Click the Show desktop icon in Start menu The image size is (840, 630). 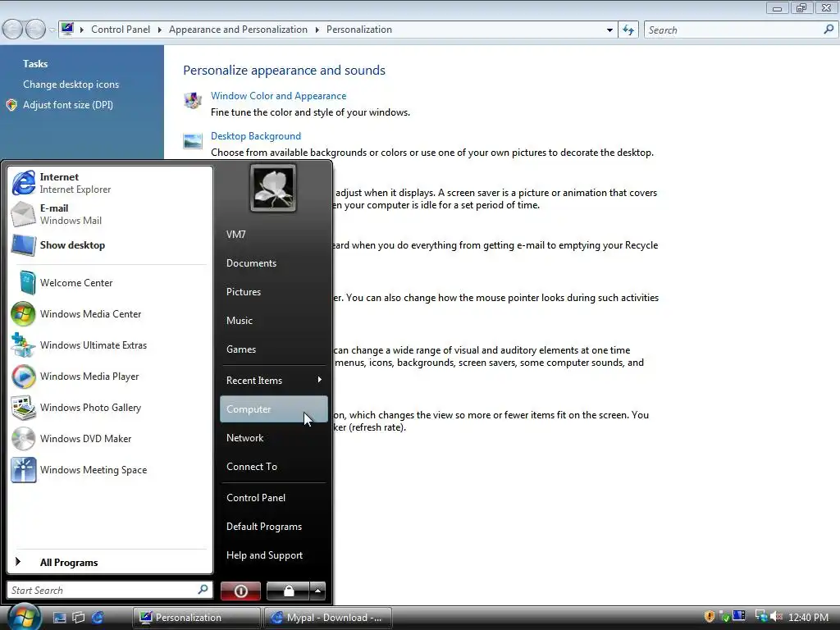tap(24, 244)
